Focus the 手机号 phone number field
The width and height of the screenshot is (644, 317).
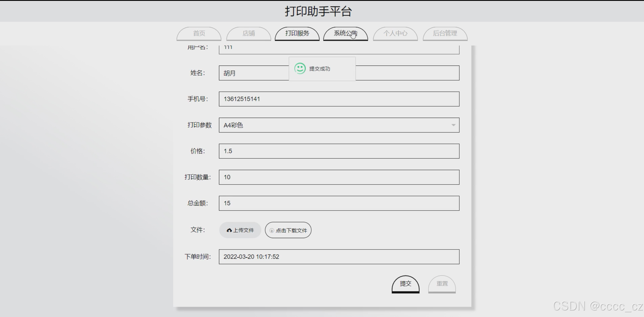pyautogui.click(x=339, y=99)
